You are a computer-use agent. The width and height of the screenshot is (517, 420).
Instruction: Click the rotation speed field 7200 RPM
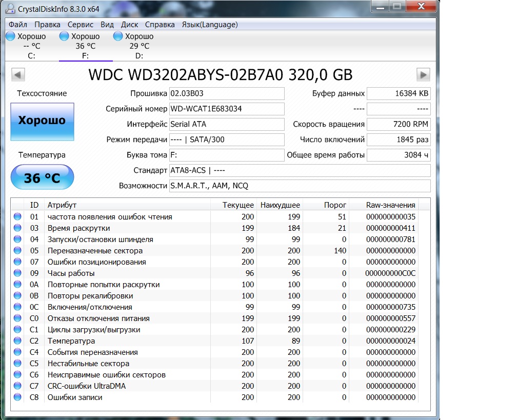(399, 124)
